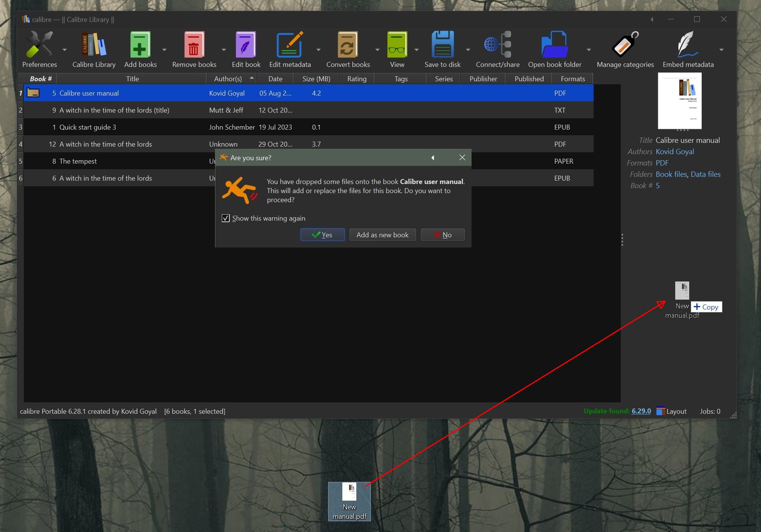Screen dimensions: 761x532
Task: Sort by the Publisher column header
Action: coord(483,79)
